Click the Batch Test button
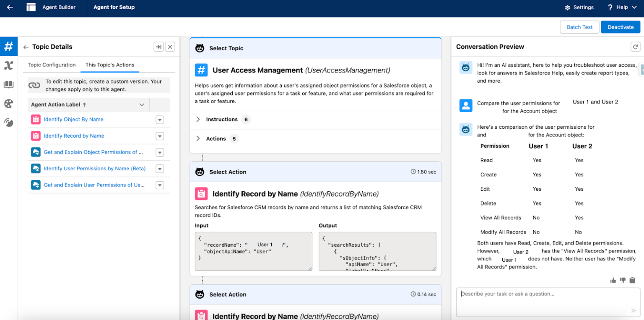Screen dimensions: 644x320 pos(579,27)
